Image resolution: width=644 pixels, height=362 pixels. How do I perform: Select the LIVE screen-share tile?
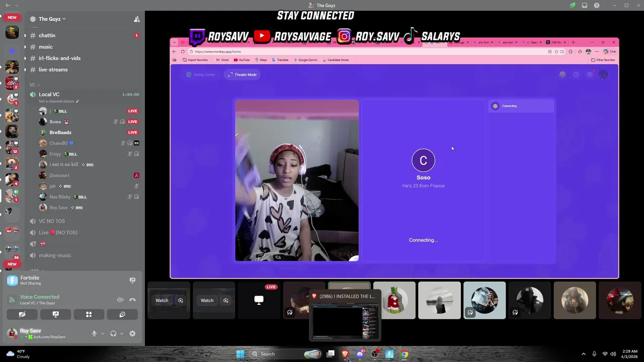(259, 301)
